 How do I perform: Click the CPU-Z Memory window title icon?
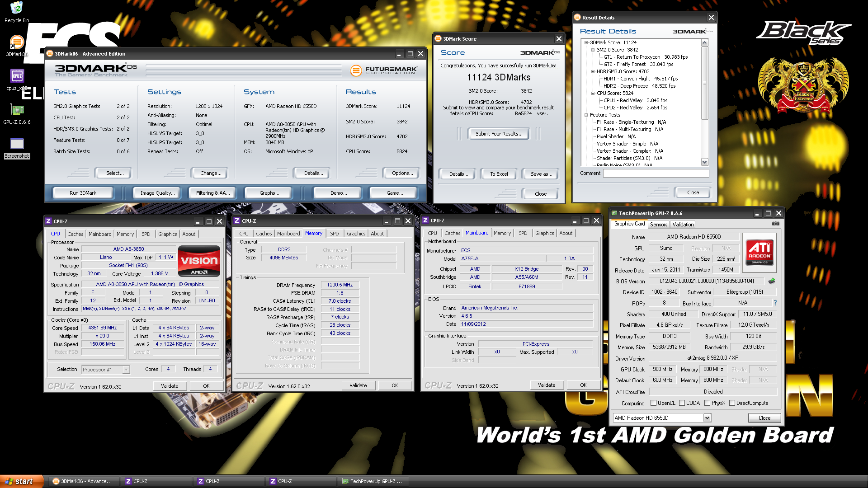pyautogui.click(x=236, y=221)
